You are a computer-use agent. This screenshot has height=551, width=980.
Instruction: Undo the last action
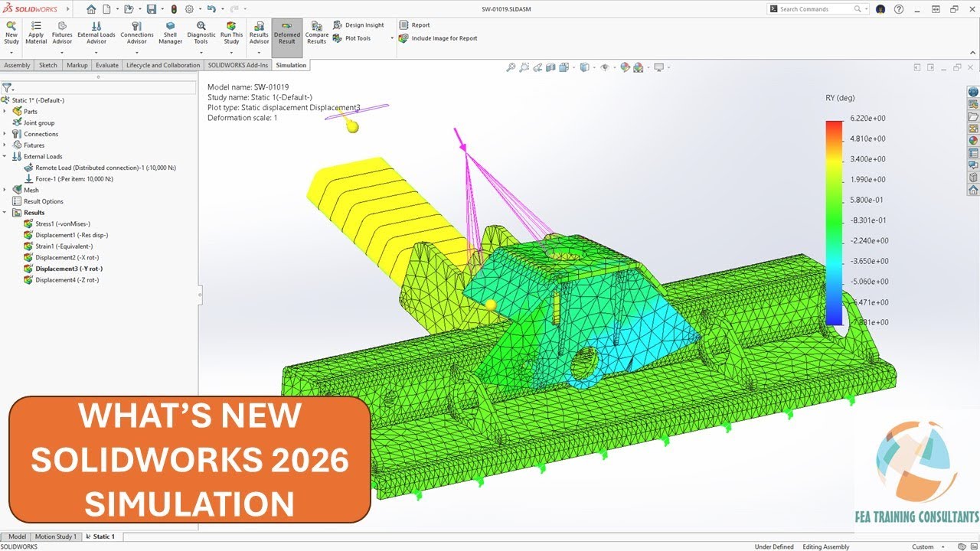211,9
